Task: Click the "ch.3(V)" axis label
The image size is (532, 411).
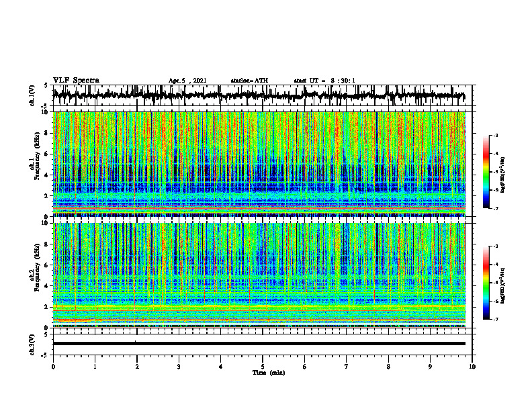Action: pos(33,345)
